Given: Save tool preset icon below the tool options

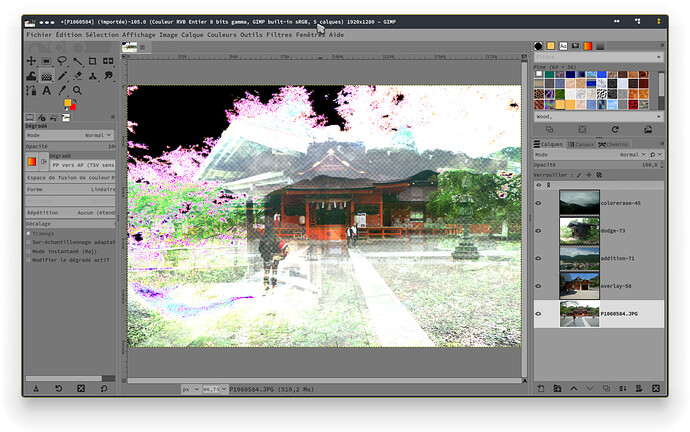Looking at the screenshot, I should [36, 388].
